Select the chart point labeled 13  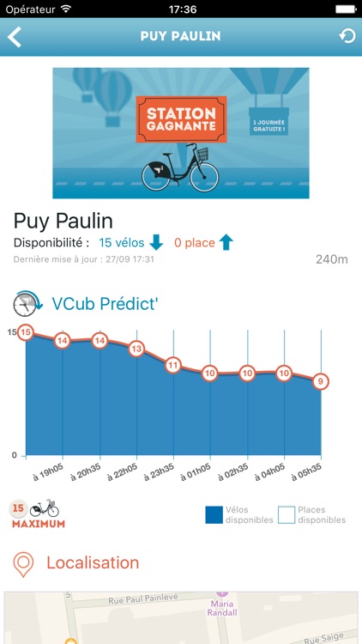(x=136, y=349)
